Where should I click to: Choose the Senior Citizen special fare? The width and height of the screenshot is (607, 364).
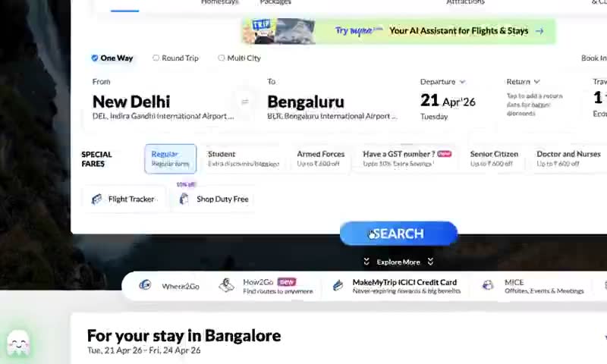click(494, 158)
